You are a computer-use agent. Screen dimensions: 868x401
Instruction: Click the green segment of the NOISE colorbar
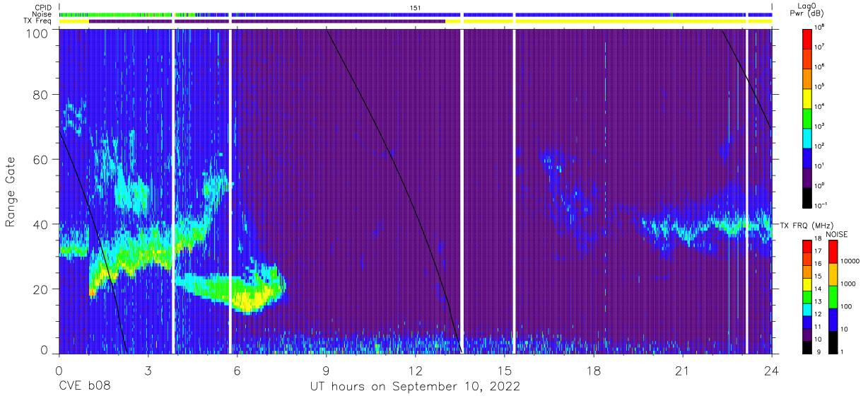[x=834, y=296]
